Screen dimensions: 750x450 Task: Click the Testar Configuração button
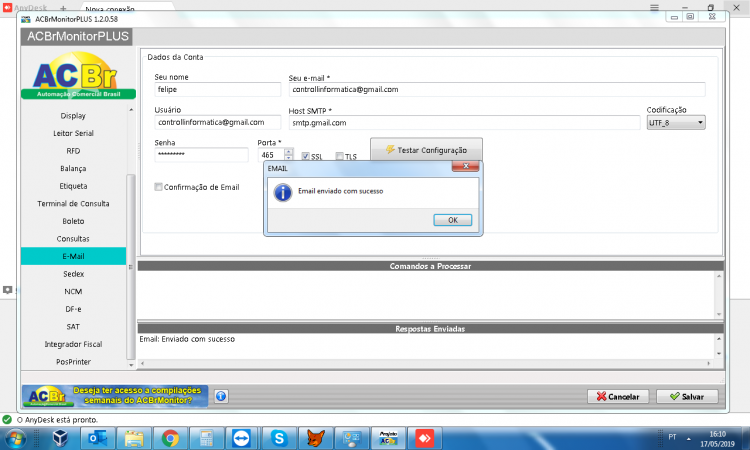coord(426,150)
